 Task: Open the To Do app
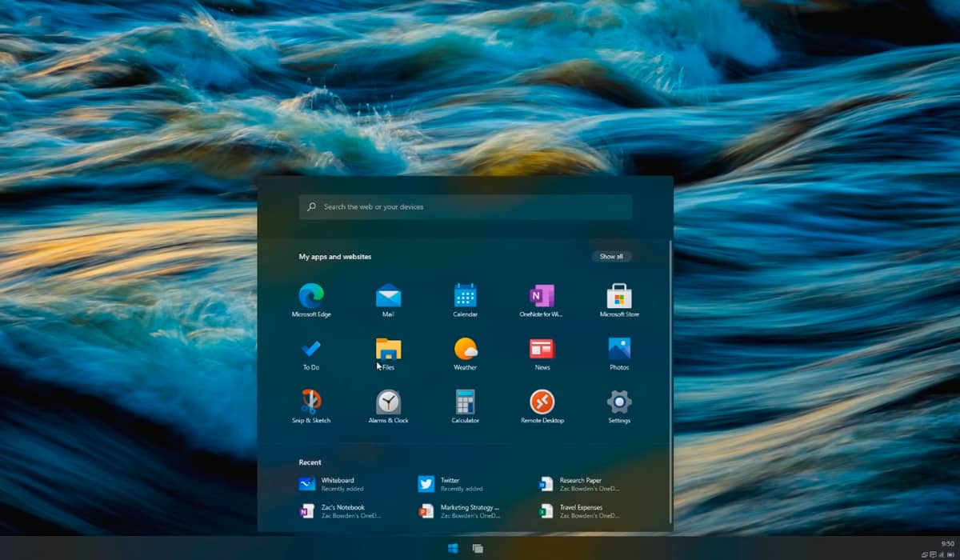(x=310, y=349)
